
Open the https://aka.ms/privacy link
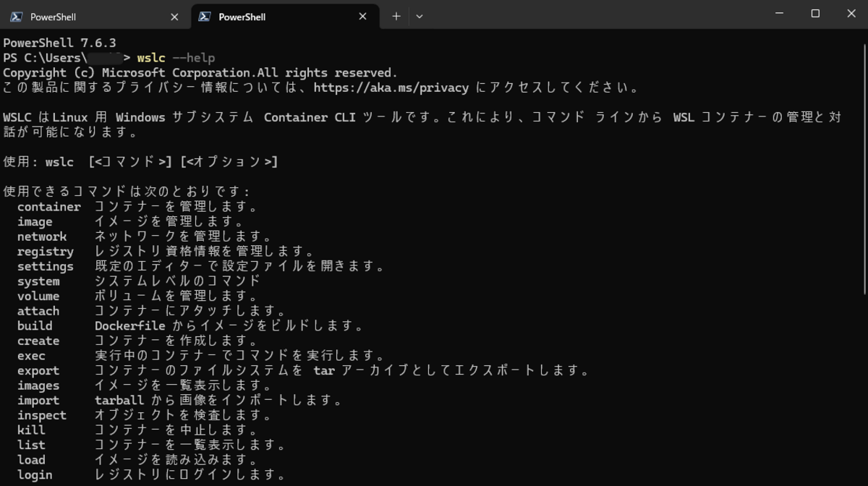pyautogui.click(x=391, y=88)
